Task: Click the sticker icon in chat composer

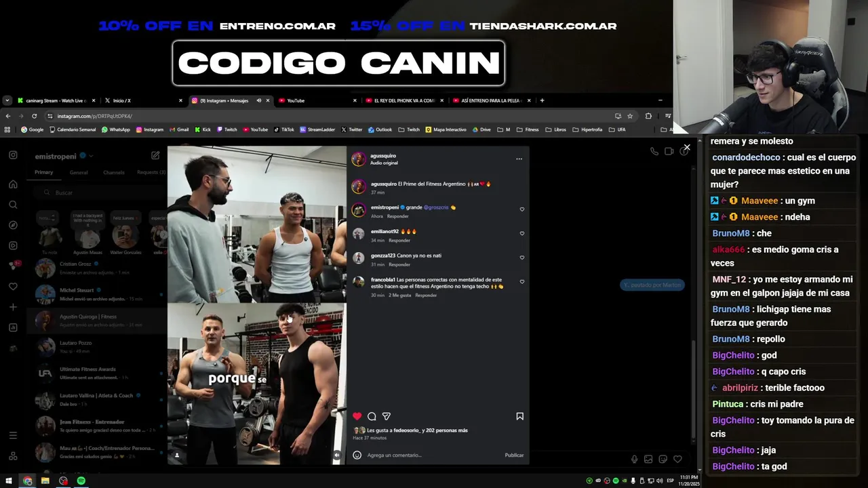Action: (x=663, y=459)
